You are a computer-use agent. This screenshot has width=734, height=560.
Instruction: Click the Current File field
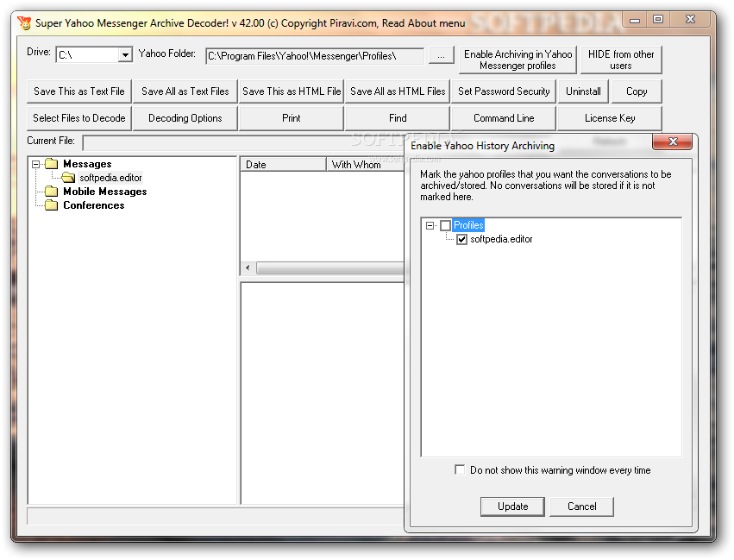(x=243, y=142)
